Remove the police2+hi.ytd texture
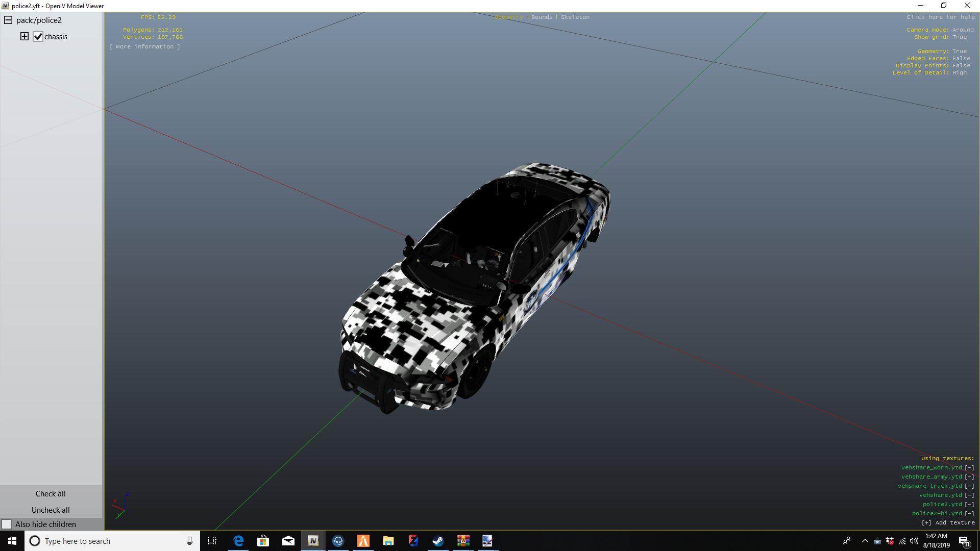Image resolution: width=980 pixels, height=551 pixels. click(969, 513)
